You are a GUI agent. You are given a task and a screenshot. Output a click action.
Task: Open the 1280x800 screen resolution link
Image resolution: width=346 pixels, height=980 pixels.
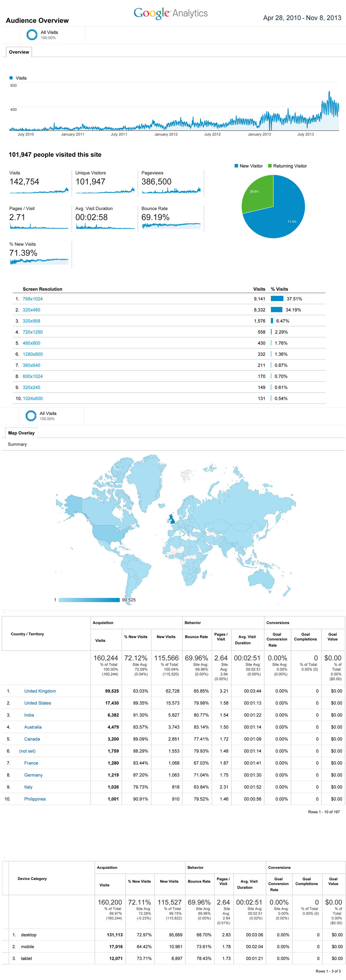point(33,354)
